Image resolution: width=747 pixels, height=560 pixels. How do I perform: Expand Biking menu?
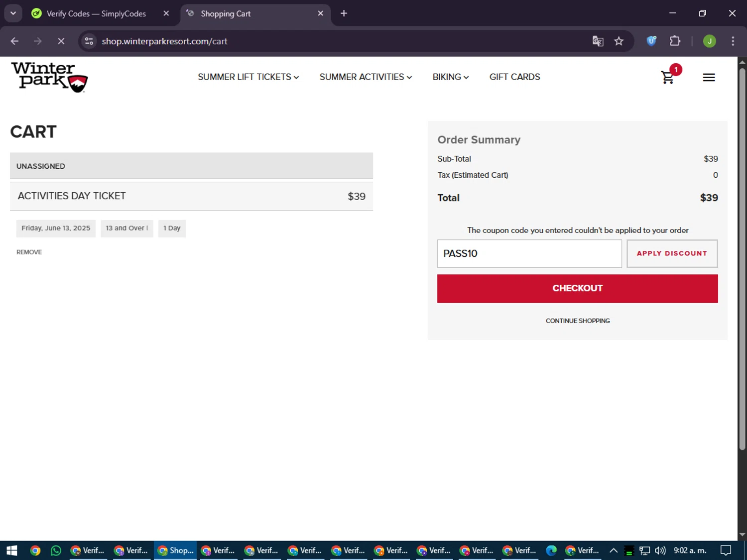click(450, 77)
